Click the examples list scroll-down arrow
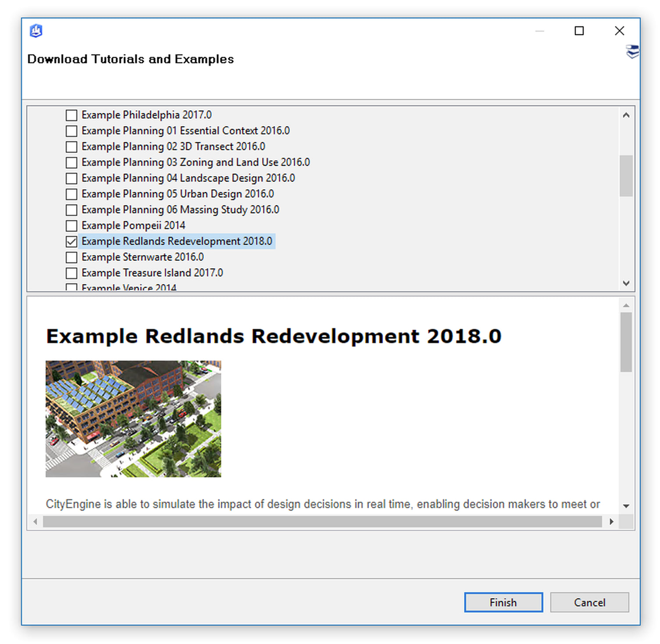This screenshot has width=660, height=644. (626, 283)
